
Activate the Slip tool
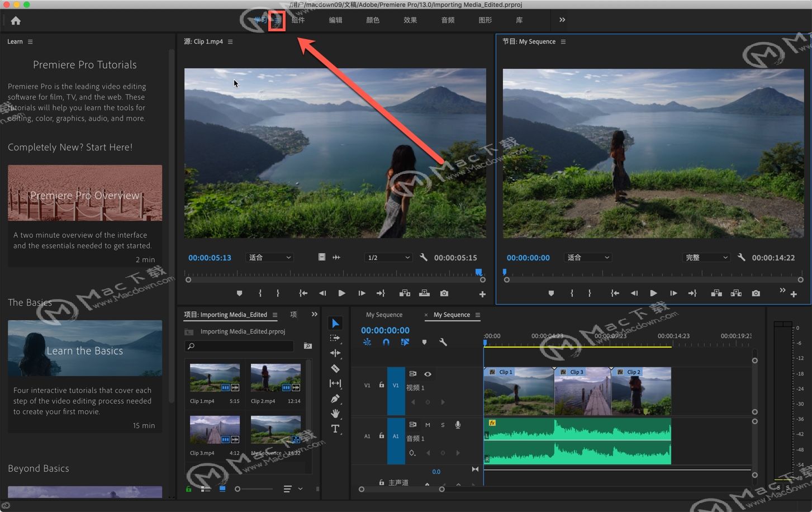[335, 383]
